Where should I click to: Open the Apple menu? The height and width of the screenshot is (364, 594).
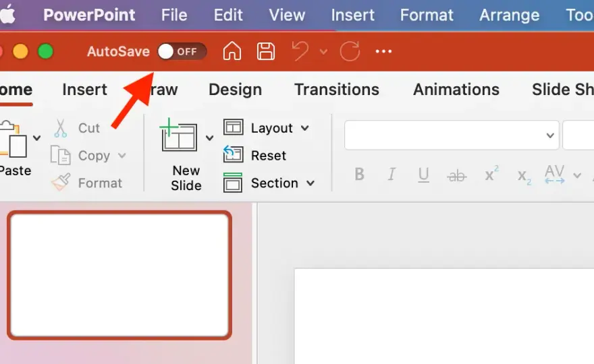pyautogui.click(x=7, y=15)
